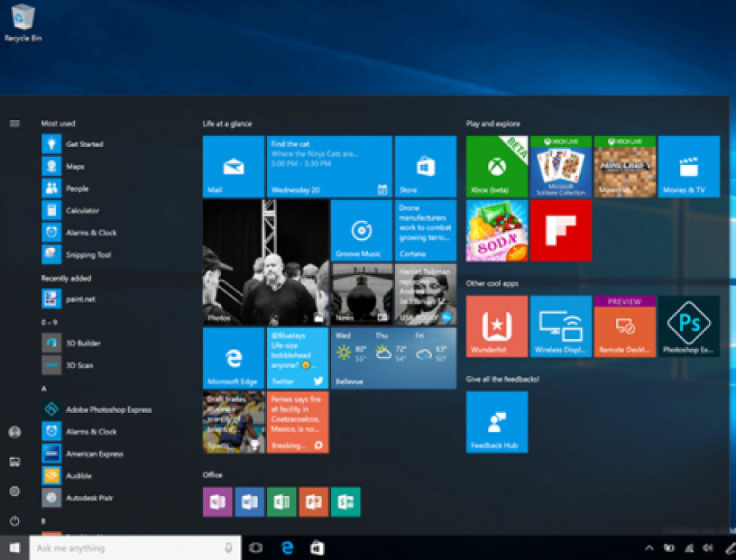
Task: Launch the Xbox (beta) tile
Action: [x=497, y=166]
